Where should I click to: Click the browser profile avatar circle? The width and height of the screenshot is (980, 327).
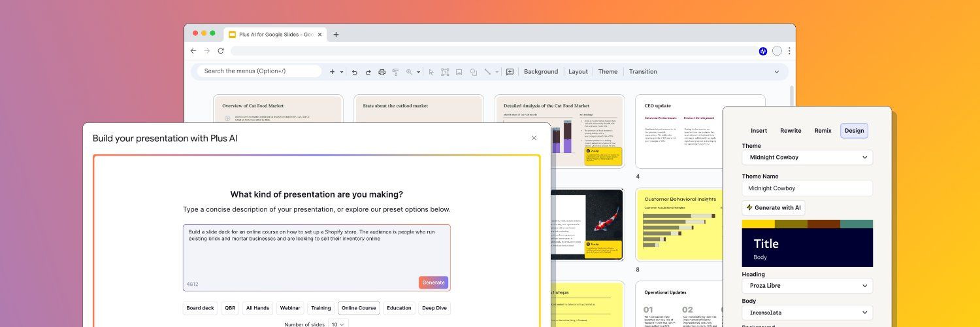coord(777,51)
